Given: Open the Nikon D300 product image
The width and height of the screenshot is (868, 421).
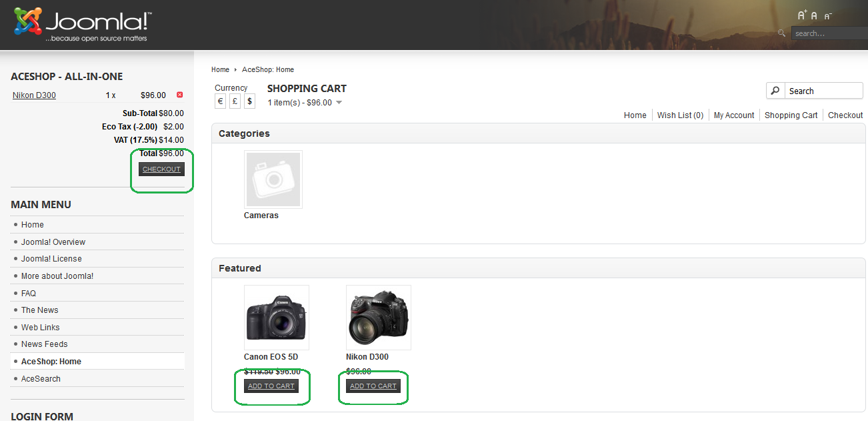Looking at the screenshot, I should point(379,318).
